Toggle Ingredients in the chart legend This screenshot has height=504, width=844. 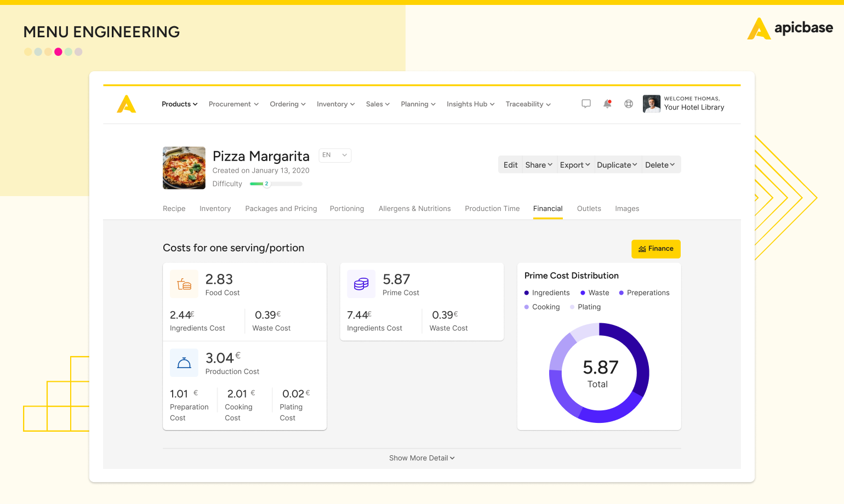pos(547,293)
